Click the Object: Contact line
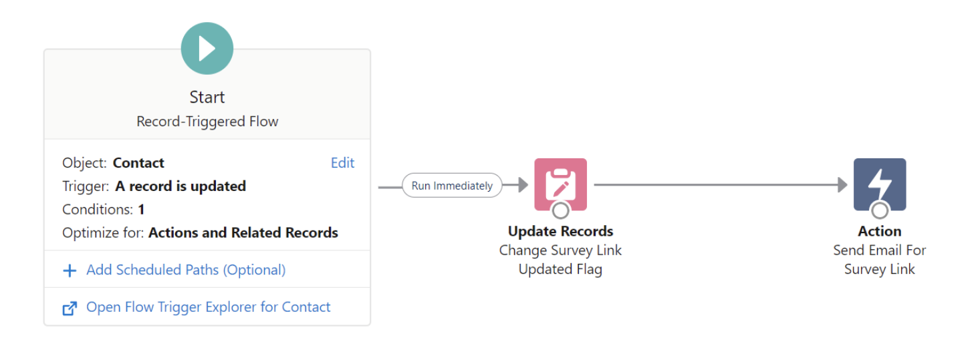Viewport: 980px width, 354px height. [114, 163]
